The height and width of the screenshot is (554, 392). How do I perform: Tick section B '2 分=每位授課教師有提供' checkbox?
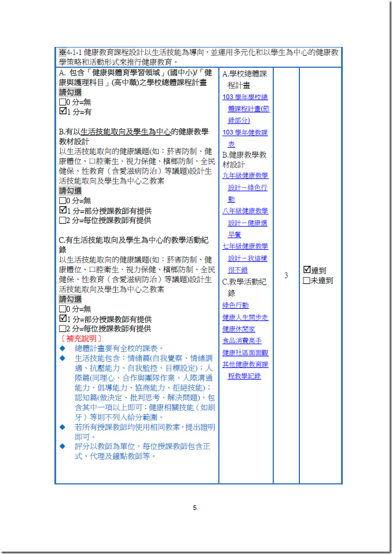coord(63,220)
